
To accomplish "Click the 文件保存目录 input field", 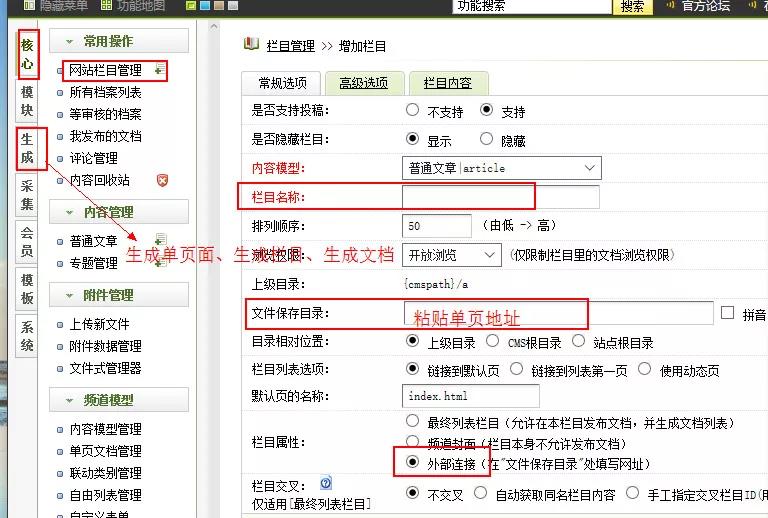I will (558, 313).
